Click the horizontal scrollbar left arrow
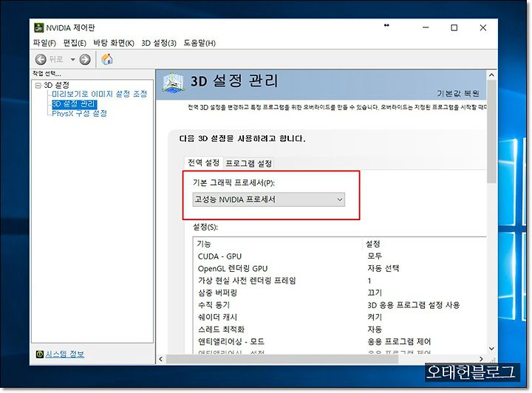Screen dimensions: 532x393 pyautogui.click(x=161, y=359)
